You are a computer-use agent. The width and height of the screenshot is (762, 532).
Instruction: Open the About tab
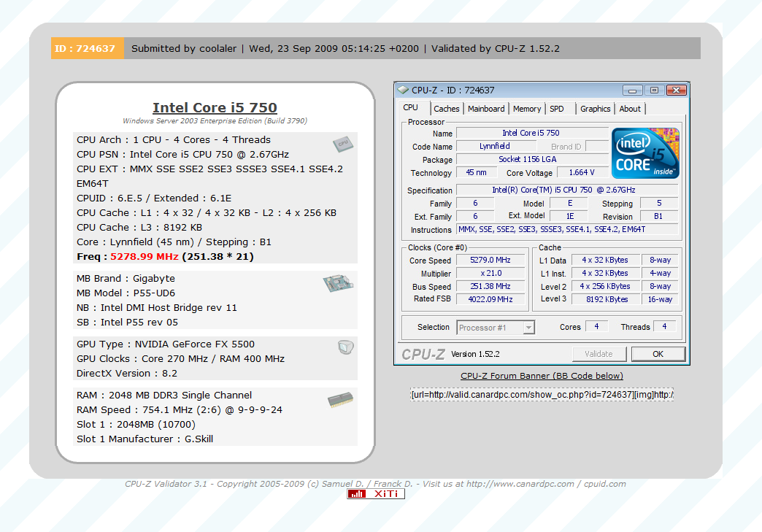click(x=630, y=109)
